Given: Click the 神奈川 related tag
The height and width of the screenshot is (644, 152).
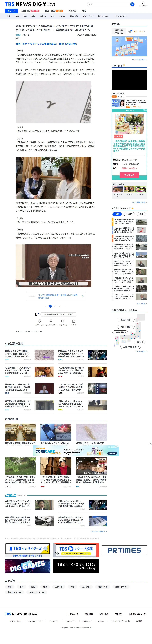Looking at the screenshot, I should (x=35, y=331).
